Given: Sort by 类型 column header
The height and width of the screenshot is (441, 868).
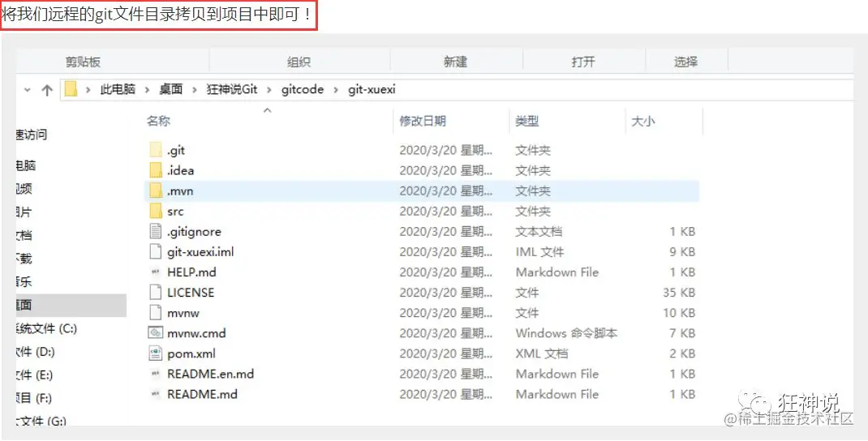Looking at the screenshot, I should click(527, 121).
